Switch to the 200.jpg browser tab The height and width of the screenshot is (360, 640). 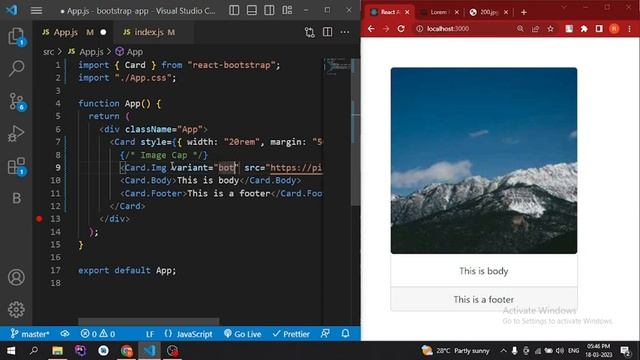489,12
